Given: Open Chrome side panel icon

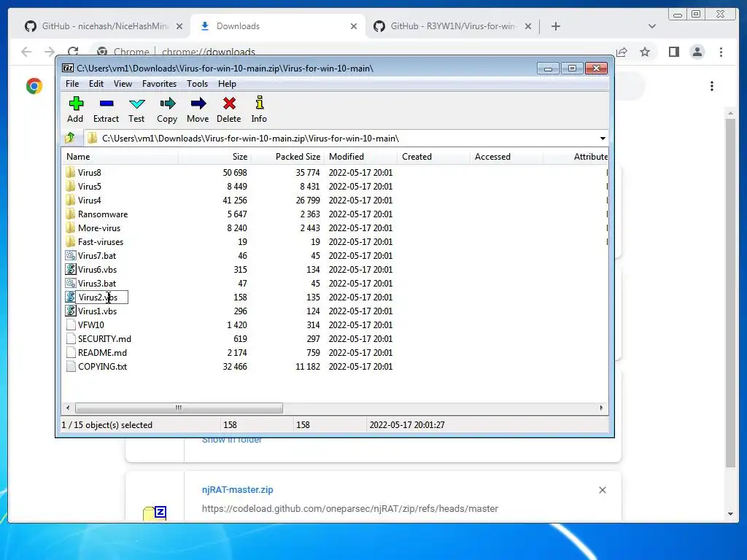Looking at the screenshot, I should click(673, 52).
